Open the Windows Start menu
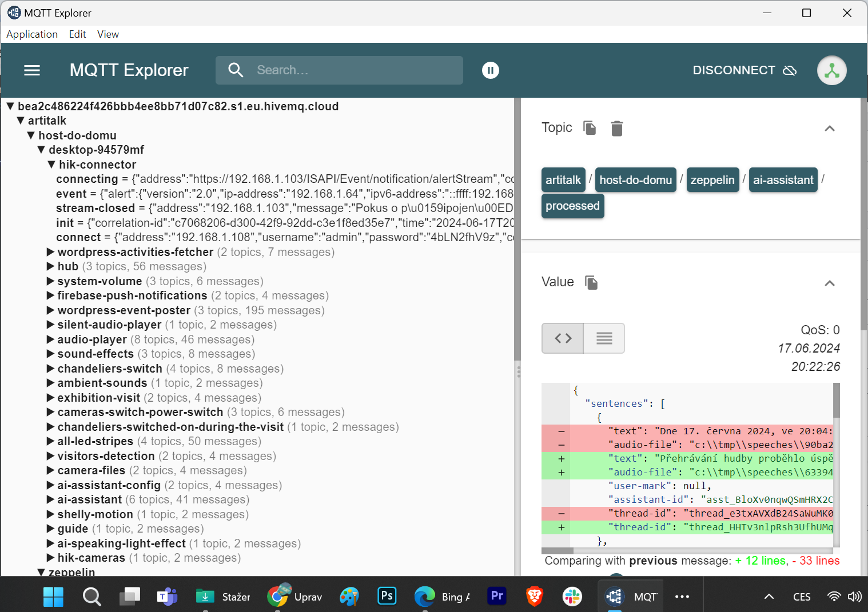 point(54,597)
